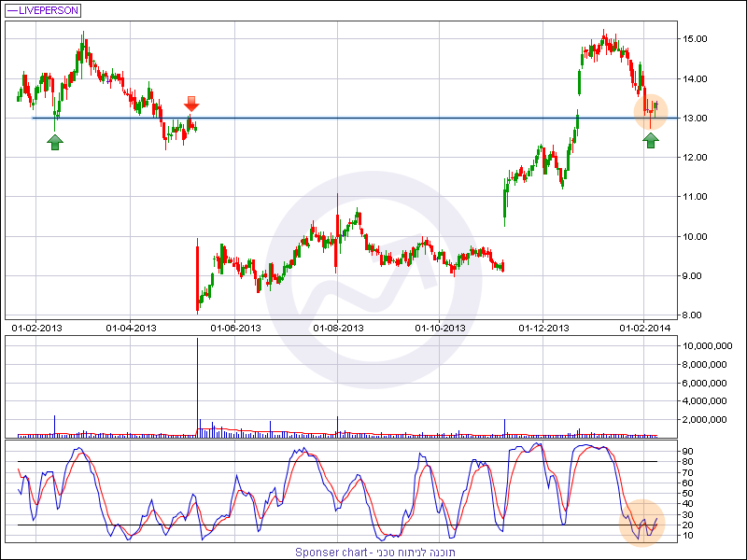Click the Sponser chart footer caption
The width and height of the screenshot is (747, 560).
pyautogui.click(x=375, y=553)
